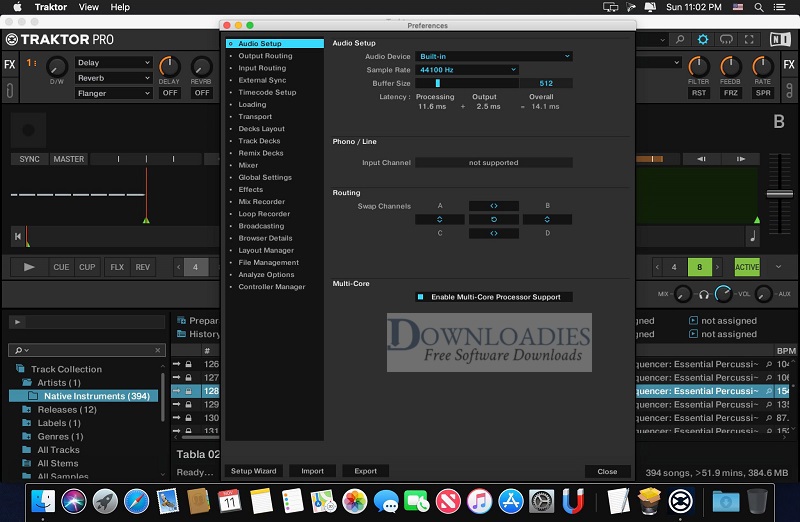The height and width of the screenshot is (522, 800).
Task: Toggle fullscreen mode icon in Traktor header
Action: (749, 39)
